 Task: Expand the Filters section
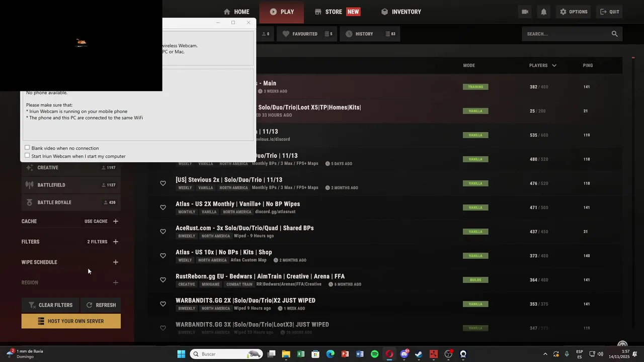116,242
